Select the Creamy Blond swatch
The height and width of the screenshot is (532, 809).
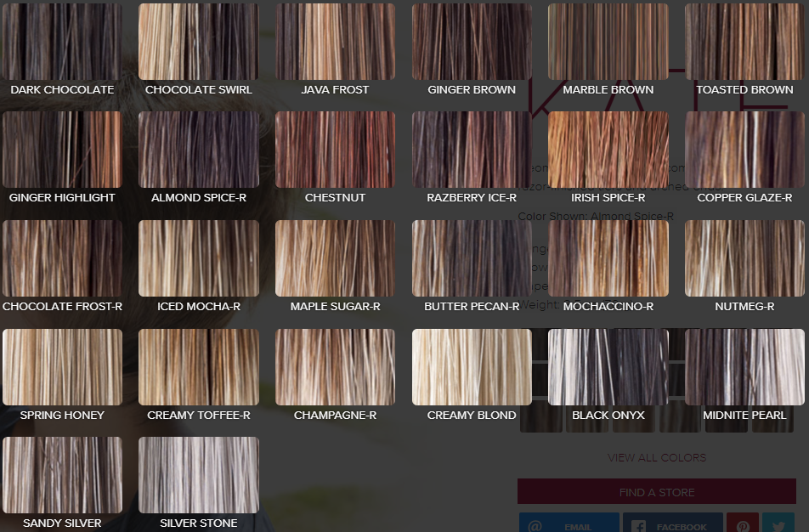[x=472, y=367]
